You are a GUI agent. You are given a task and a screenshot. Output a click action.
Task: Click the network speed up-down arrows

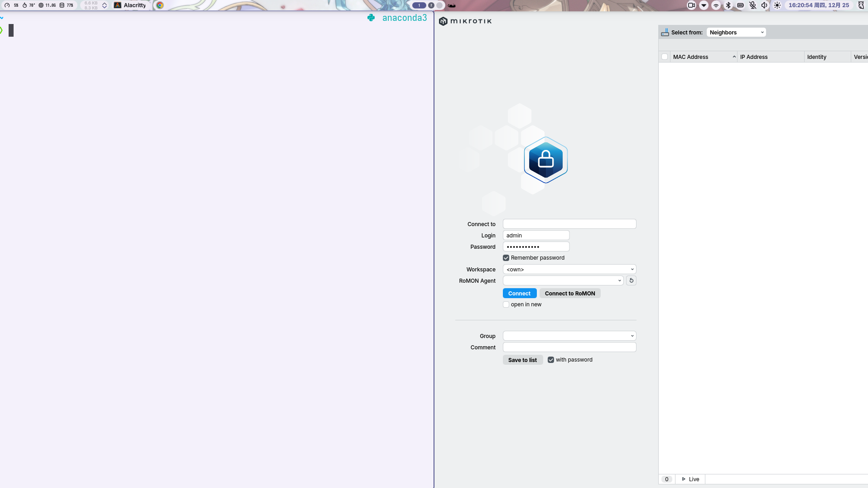(105, 5)
